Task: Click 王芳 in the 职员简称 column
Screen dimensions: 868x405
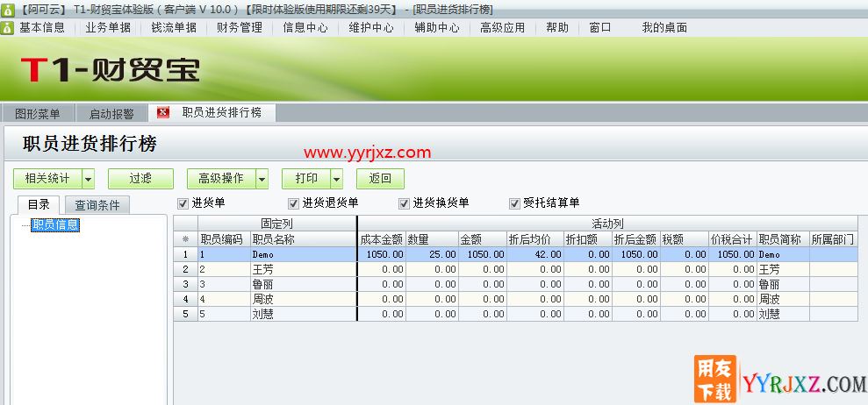Action: tap(783, 269)
